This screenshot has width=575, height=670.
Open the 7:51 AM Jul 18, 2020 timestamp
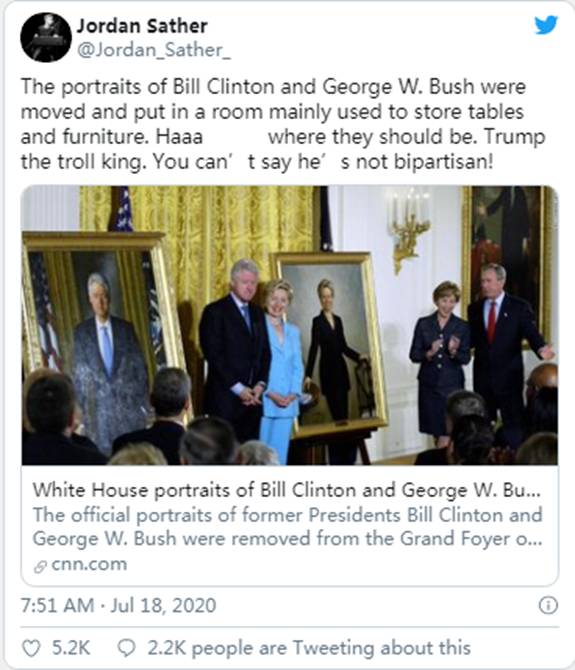pyautogui.click(x=118, y=605)
